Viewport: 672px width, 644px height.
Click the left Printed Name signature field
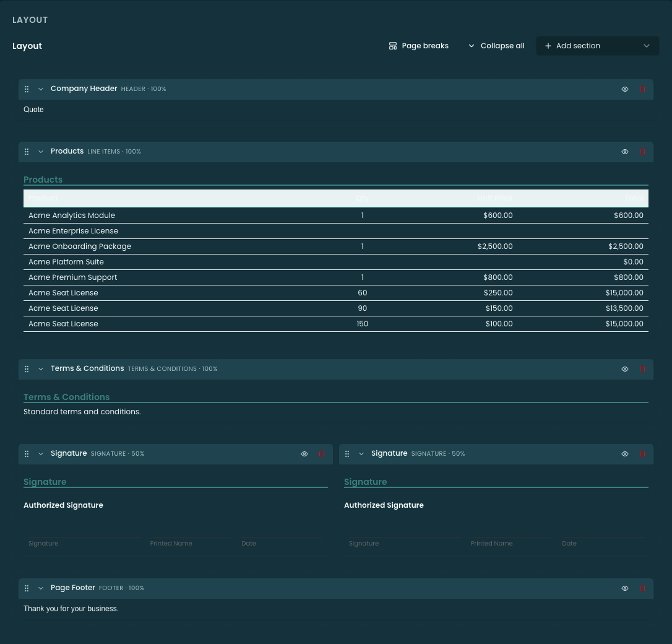click(191, 543)
